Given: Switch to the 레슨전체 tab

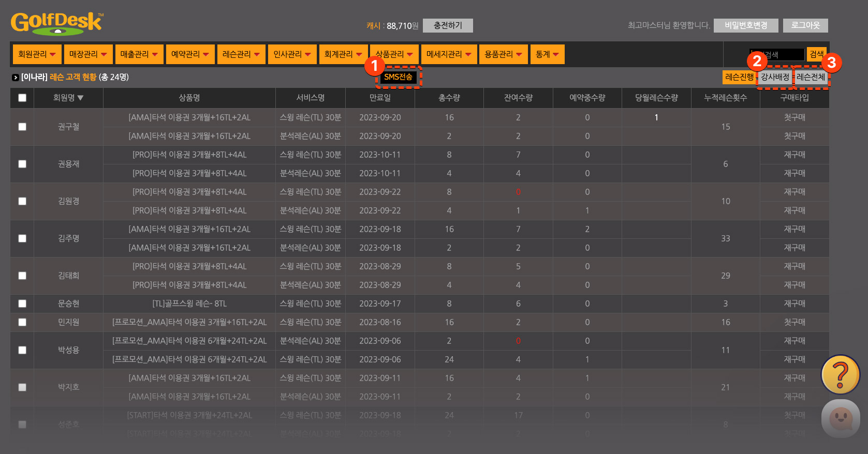Looking at the screenshot, I should (811, 77).
